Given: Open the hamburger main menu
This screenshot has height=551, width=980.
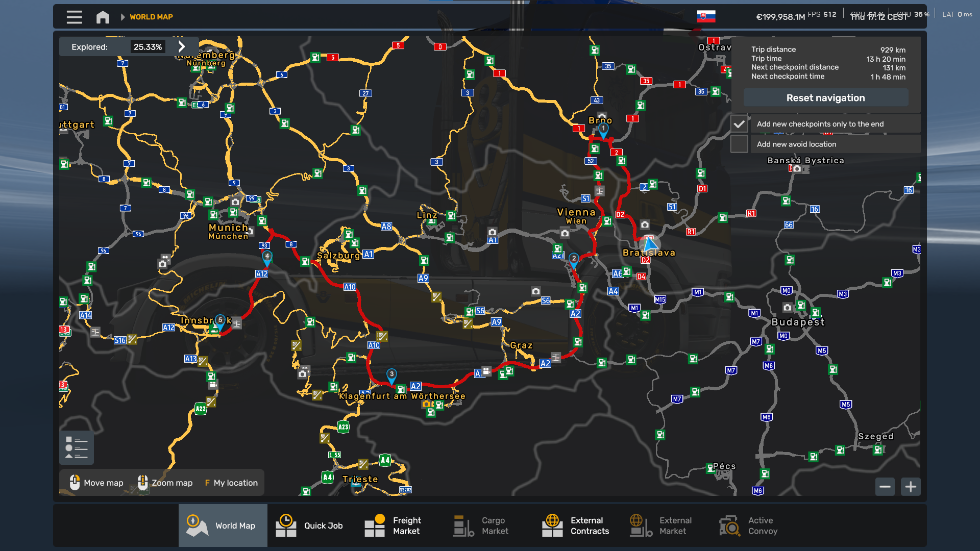Looking at the screenshot, I should (x=74, y=17).
